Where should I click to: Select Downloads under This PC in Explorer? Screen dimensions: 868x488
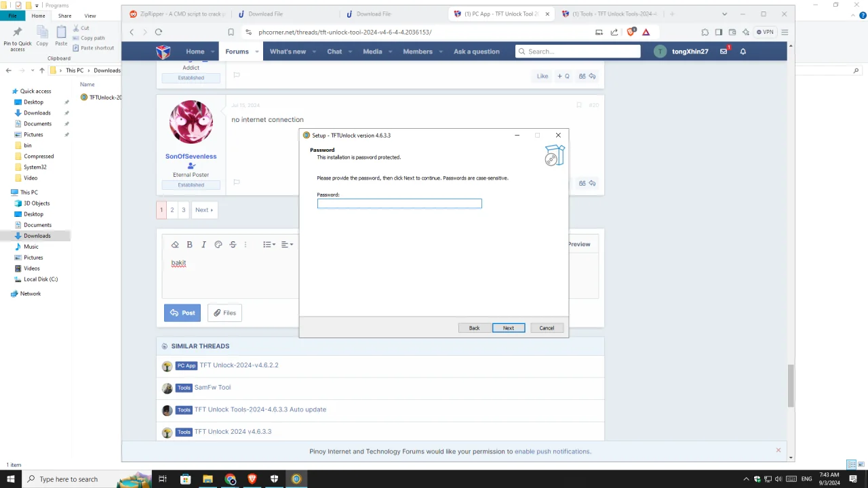click(x=37, y=236)
